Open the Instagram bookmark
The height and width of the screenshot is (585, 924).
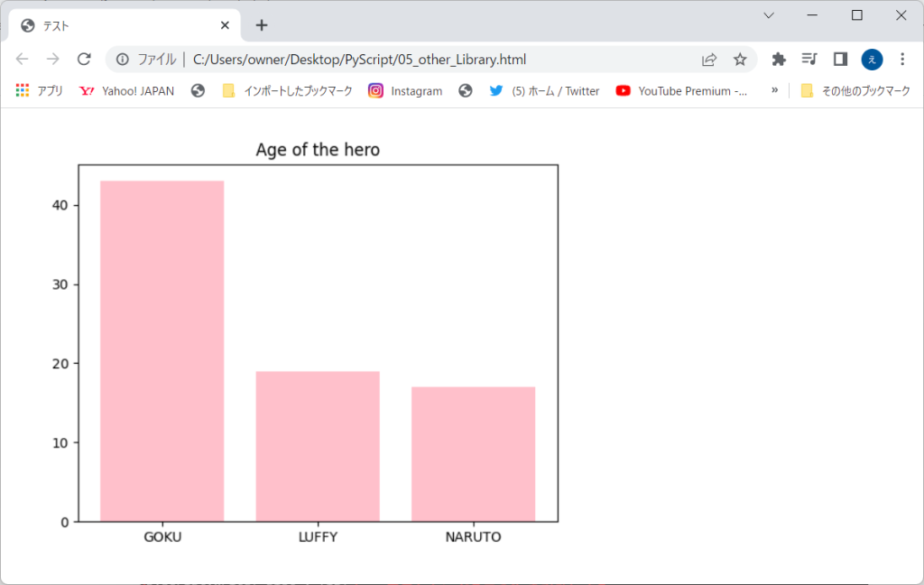pyautogui.click(x=405, y=91)
